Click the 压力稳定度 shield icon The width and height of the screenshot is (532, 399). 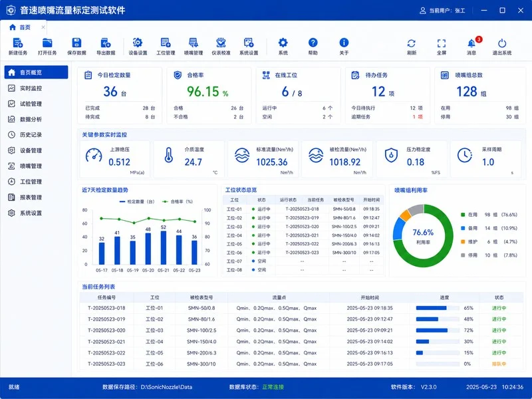coord(391,155)
